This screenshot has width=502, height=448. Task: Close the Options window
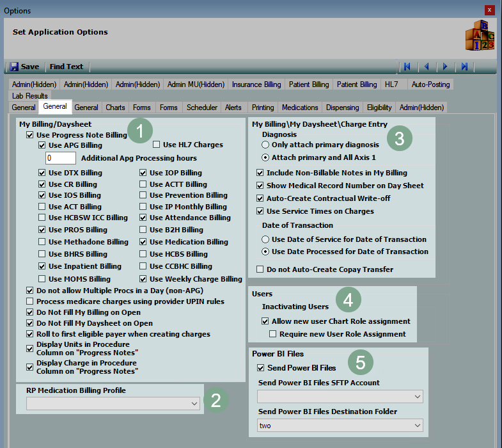coord(489,10)
